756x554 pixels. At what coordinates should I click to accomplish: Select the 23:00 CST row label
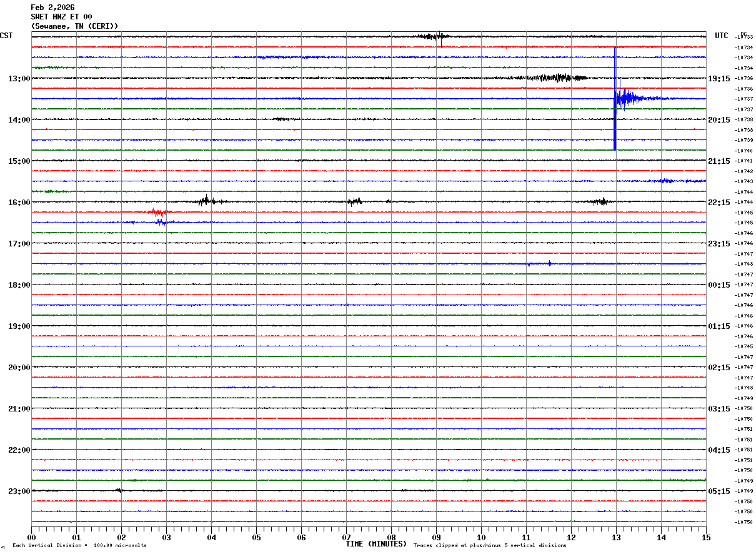[x=19, y=491]
